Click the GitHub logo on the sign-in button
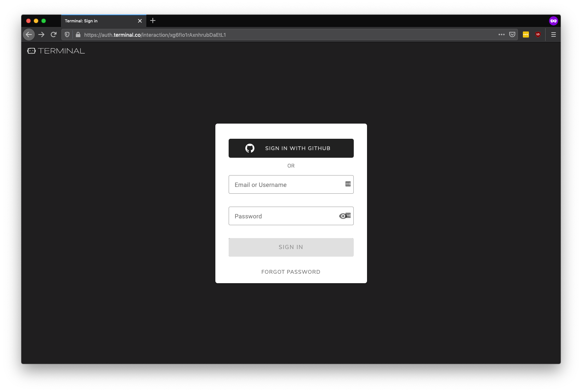582x392 pixels. 249,148
